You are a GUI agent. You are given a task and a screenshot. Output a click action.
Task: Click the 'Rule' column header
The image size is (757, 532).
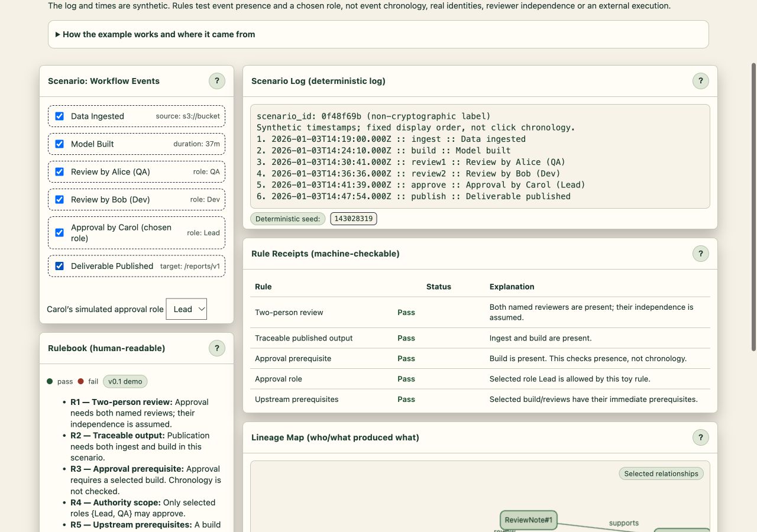tap(263, 287)
